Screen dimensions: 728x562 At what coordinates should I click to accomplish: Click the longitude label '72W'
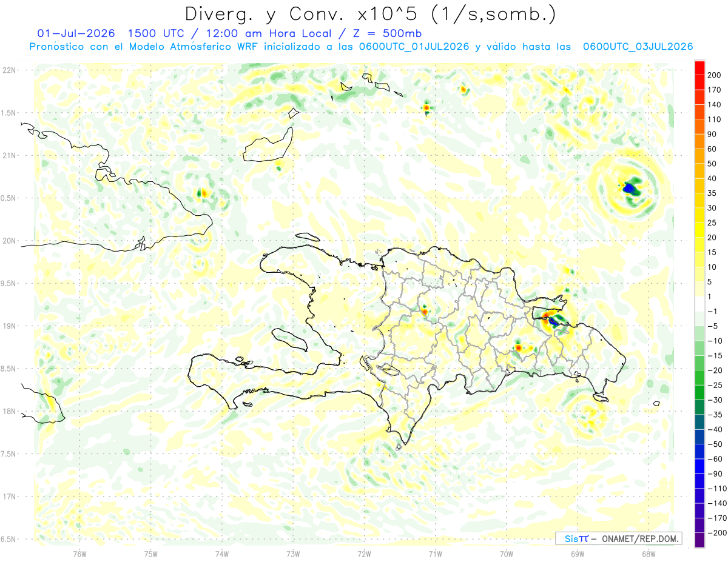pyautogui.click(x=364, y=553)
